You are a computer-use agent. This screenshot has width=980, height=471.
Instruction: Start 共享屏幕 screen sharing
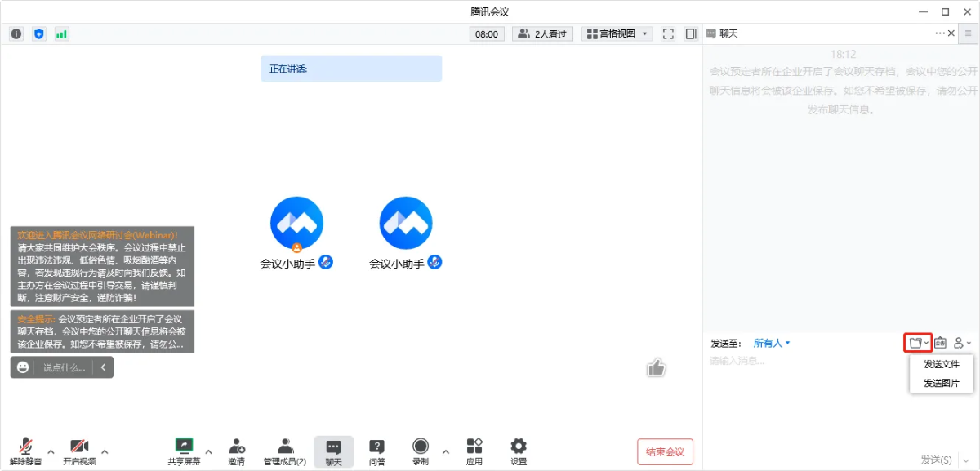point(184,451)
